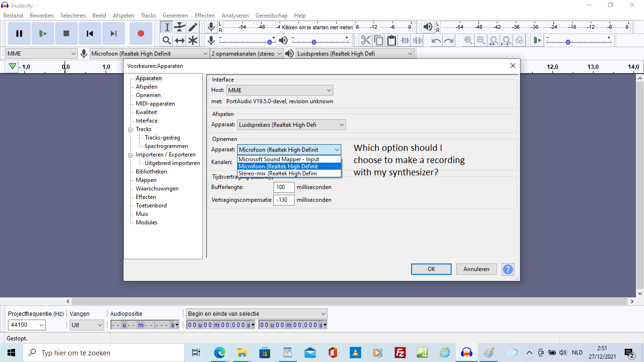The height and width of the screenshot is (362, 644).
Task: Click the Cut scissors icon
Action: click(x=366, y=40)
